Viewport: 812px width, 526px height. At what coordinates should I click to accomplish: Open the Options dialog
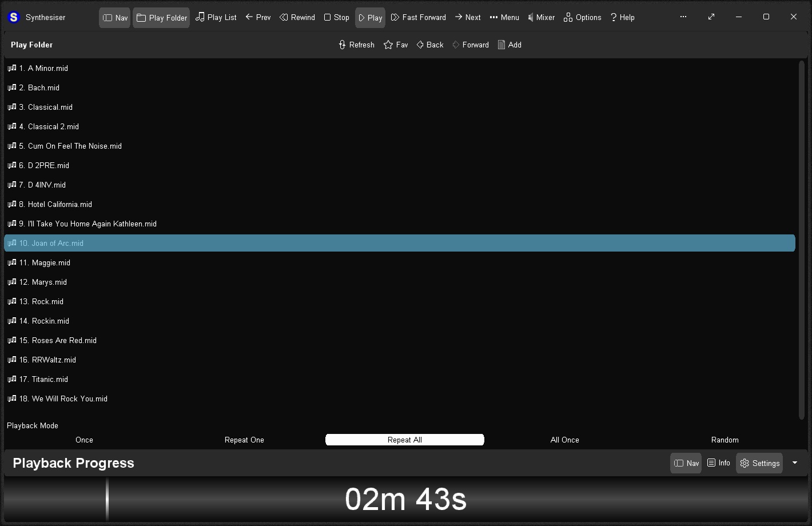(x=582, y=18)
